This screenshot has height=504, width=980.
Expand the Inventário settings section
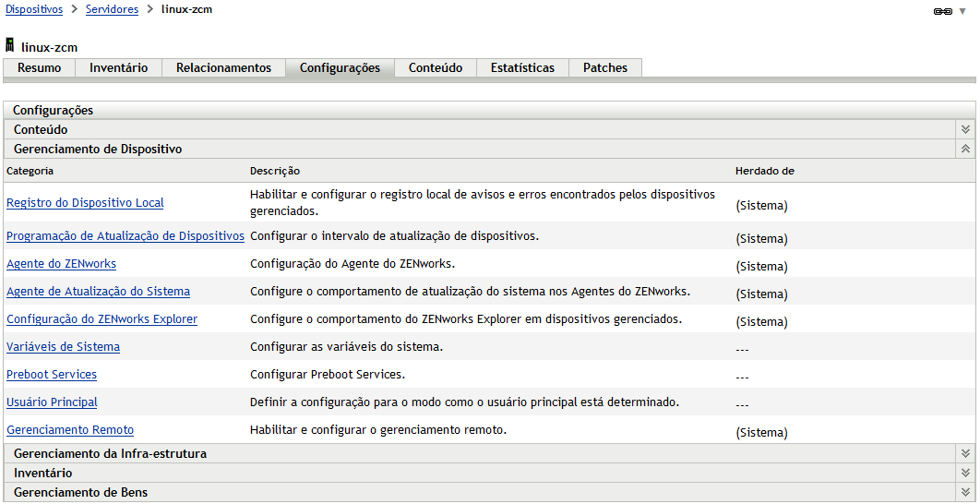(x=965, y=473)
